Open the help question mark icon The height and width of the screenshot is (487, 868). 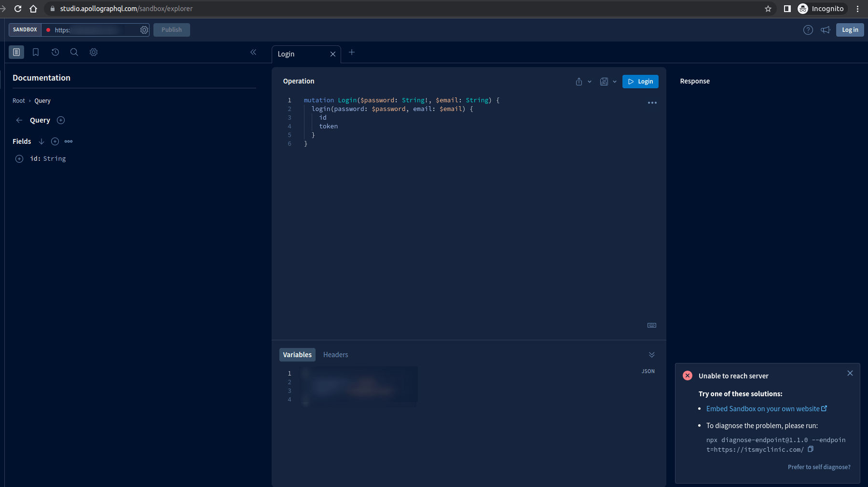pos(808,30)
